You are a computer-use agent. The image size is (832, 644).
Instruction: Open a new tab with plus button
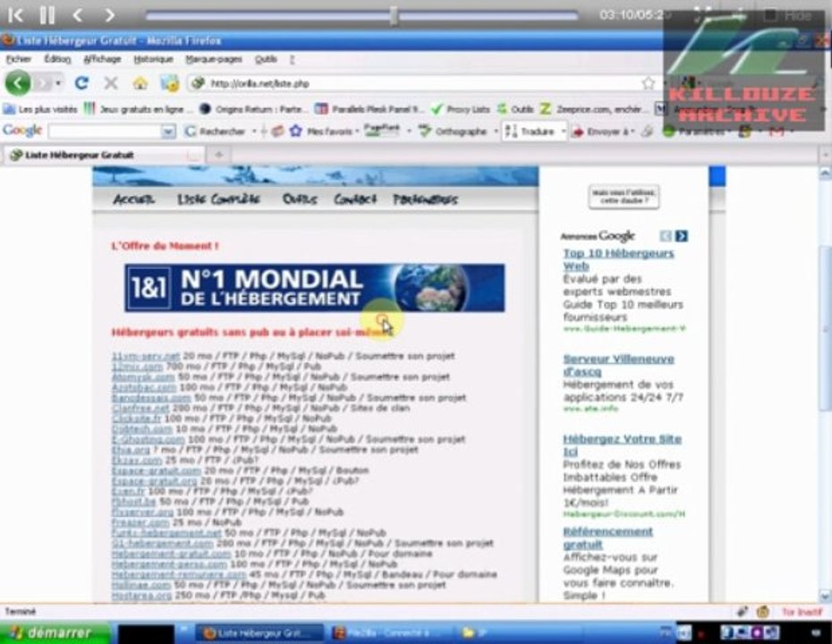(219, 155)
